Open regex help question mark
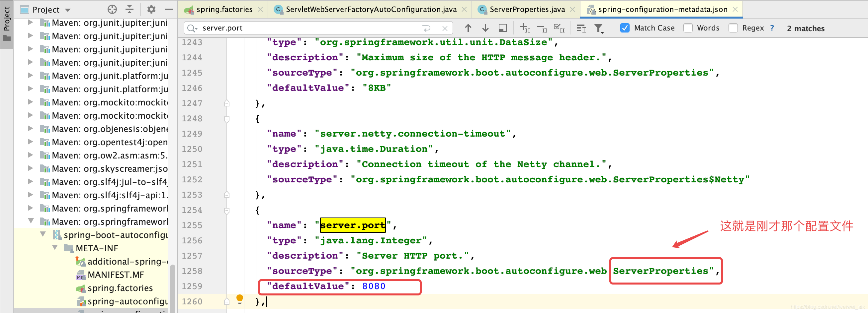This screenshot has height=313, width=868. click(772, 28)
